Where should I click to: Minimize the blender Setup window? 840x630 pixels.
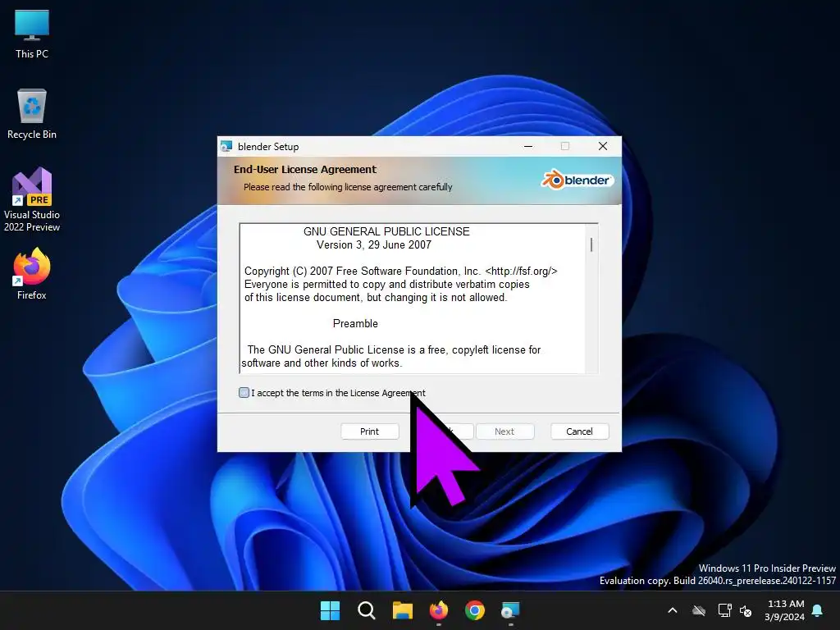(528, 146)
